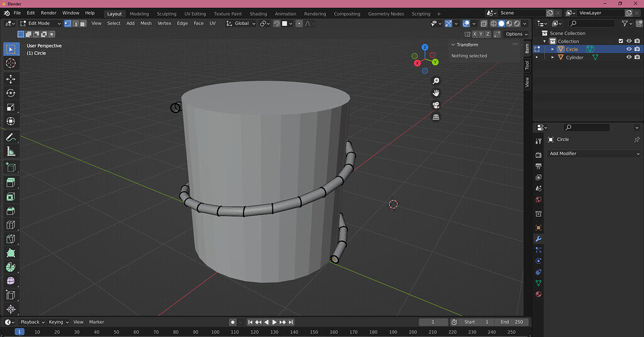Hide the Circle object in viewport

click(628, 49)
